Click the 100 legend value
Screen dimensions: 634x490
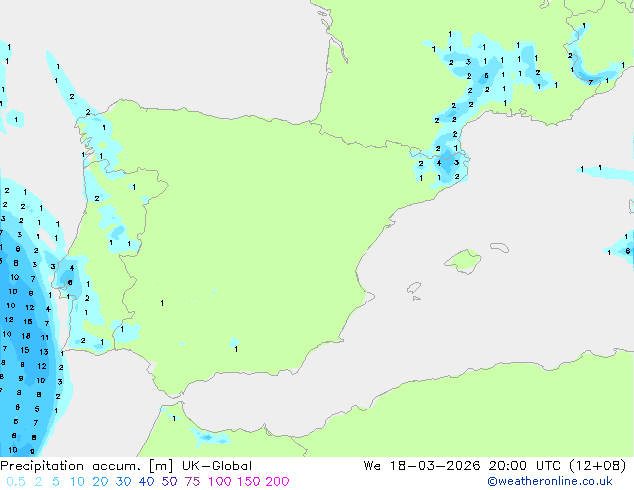(x=220, y=482)
